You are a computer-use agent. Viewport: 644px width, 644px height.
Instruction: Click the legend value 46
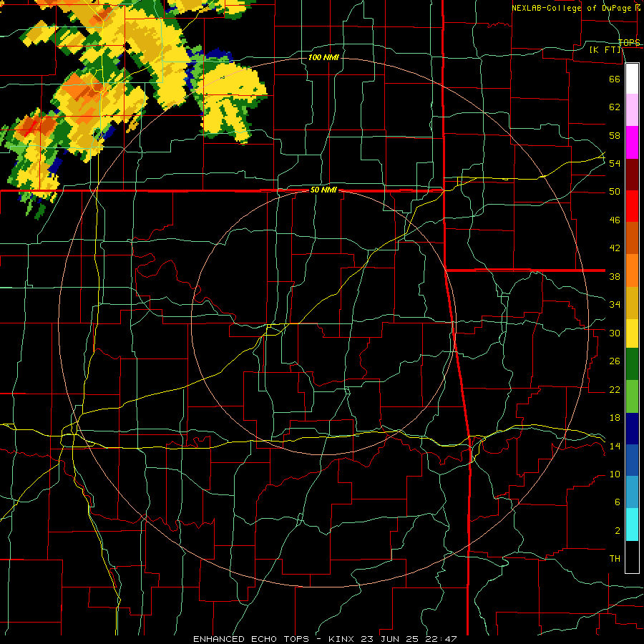pyautogui.click(x=615, y=220)
